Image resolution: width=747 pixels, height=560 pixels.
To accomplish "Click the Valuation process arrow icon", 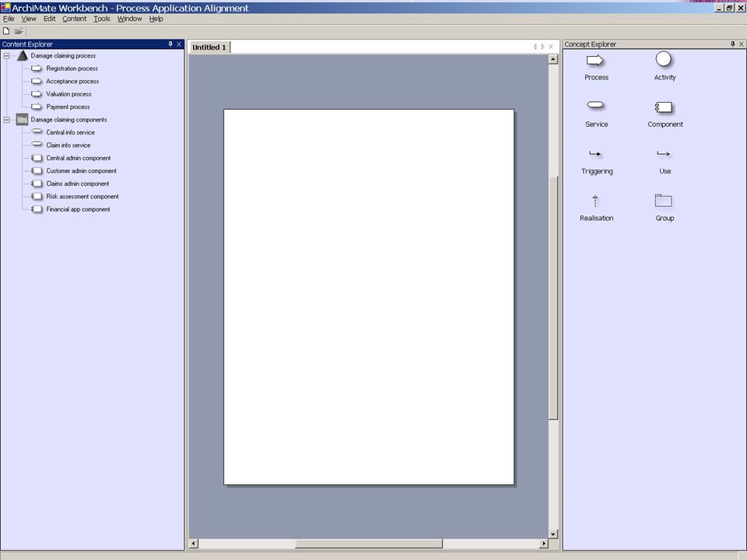I will coord(37,94).
